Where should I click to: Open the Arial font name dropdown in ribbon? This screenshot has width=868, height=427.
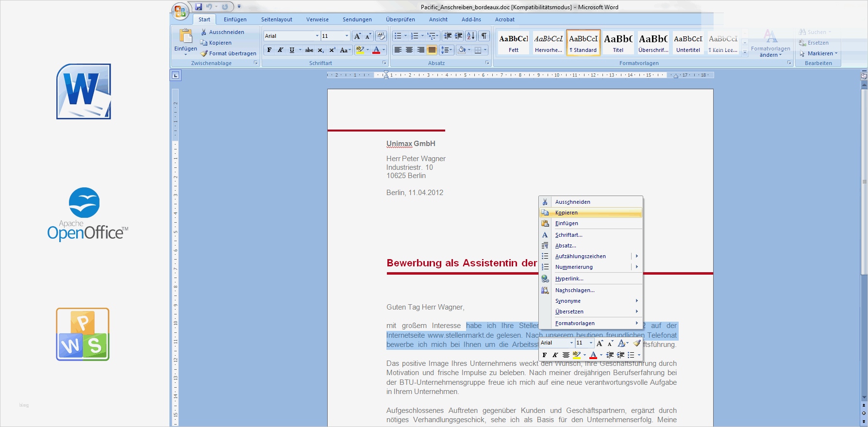coord(317,36)
